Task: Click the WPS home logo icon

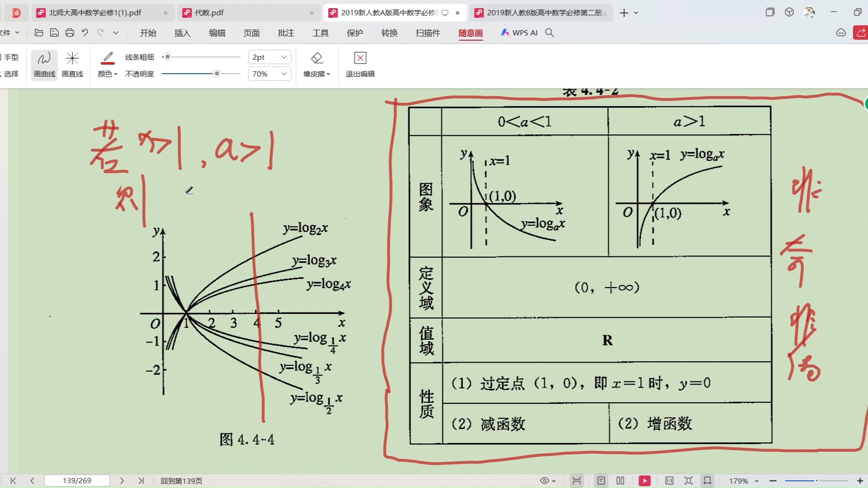Action: tap(17, 13)
